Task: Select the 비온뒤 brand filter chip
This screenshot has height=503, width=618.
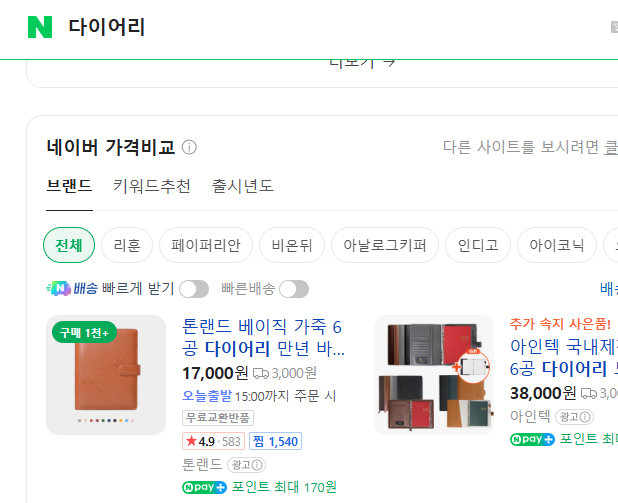Action: click(x=292, y=245)
